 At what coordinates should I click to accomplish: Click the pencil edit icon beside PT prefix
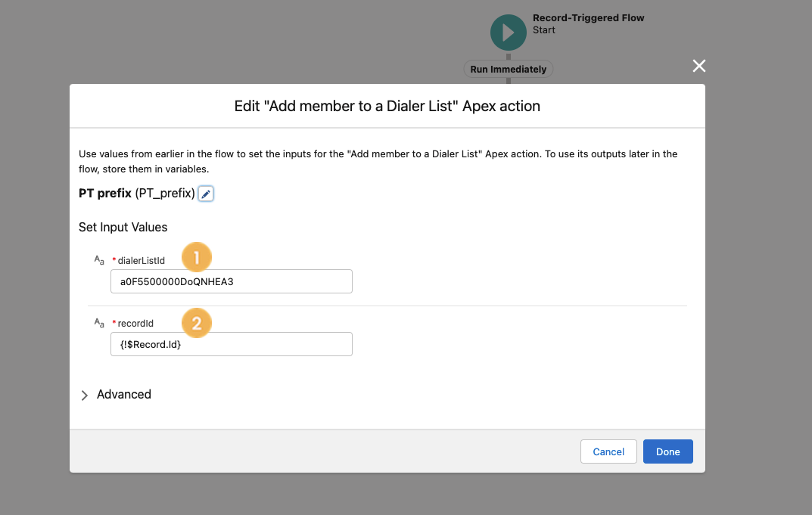206,194
